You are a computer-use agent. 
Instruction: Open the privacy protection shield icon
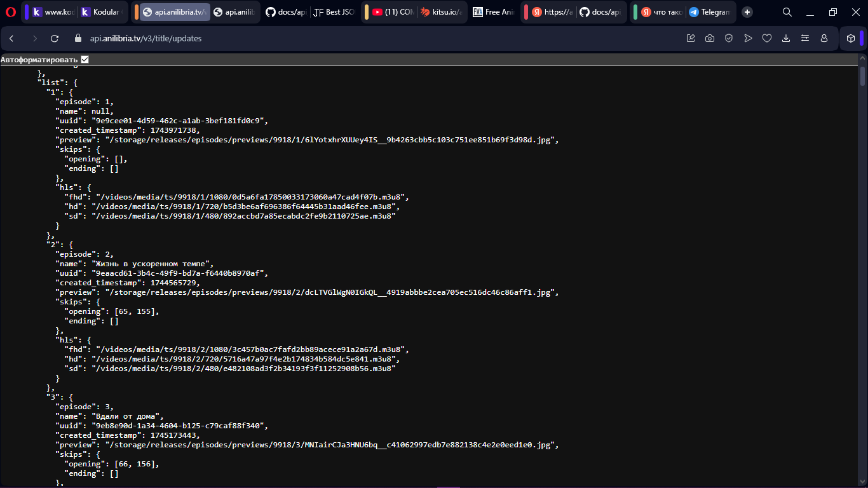729,38
